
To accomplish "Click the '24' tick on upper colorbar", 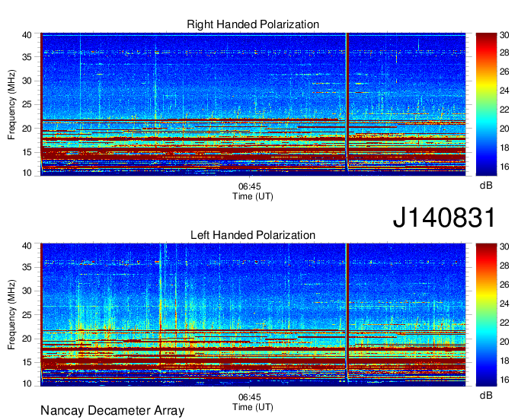I will coord(504,91).
